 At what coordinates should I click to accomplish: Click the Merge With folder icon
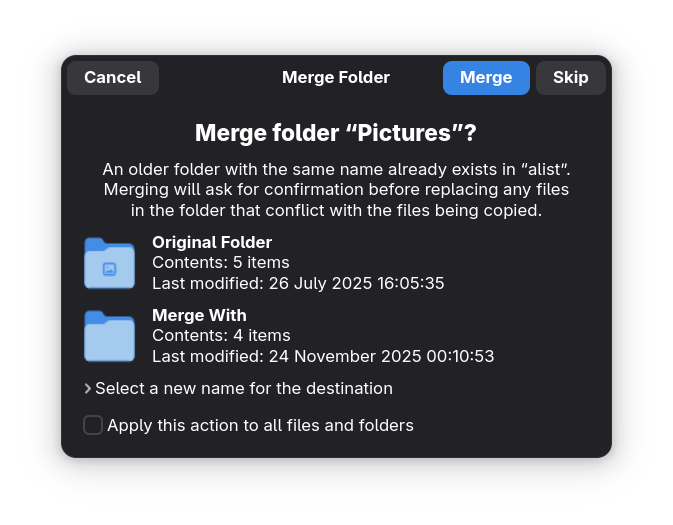(109, 336)
